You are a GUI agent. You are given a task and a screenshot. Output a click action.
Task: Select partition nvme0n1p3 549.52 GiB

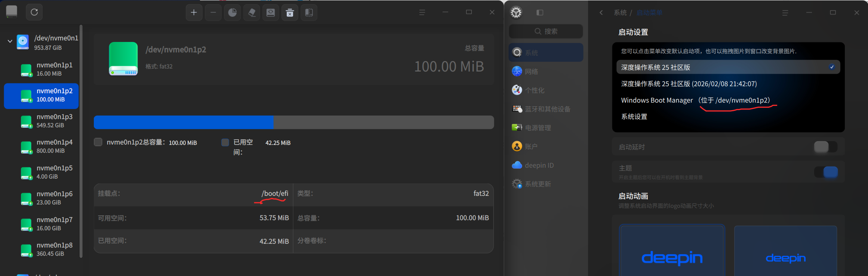tap(41, 121)
